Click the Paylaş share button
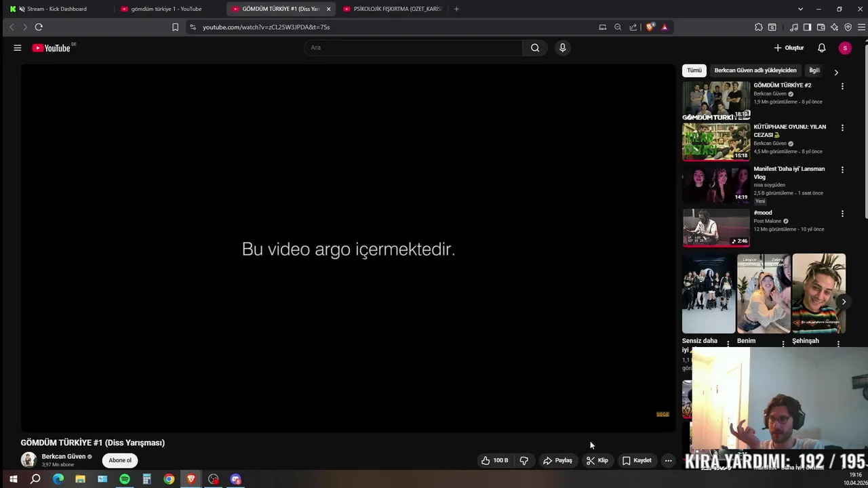868x488 pixels. pos(557,460)
